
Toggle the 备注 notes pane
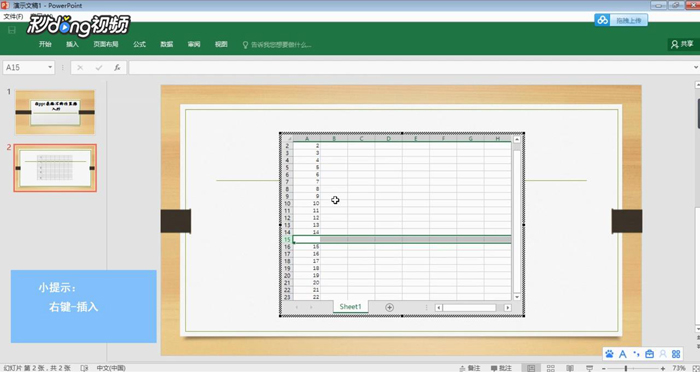(x=469, y=368)
